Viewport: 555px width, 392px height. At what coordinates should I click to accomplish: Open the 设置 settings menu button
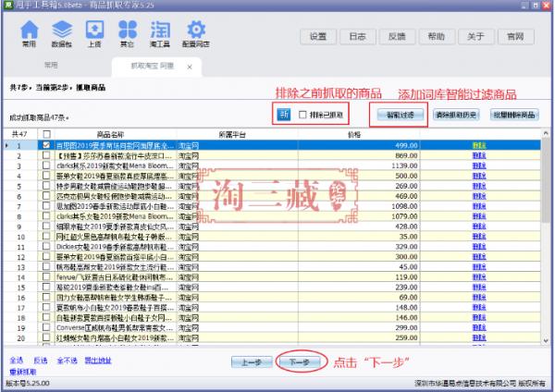tap(318, 37)
